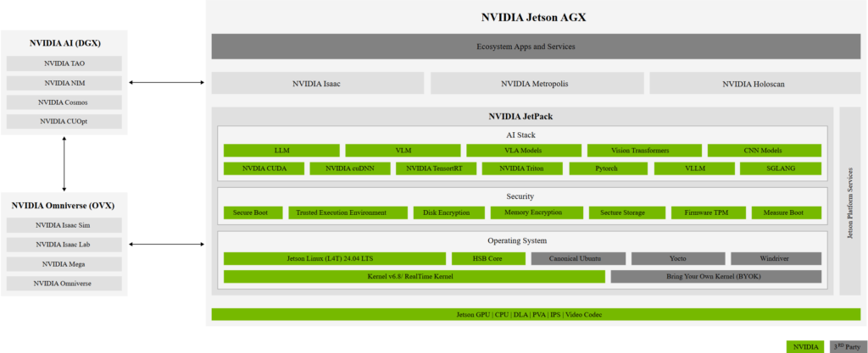Select the VLA Models block

click(524, 151)
